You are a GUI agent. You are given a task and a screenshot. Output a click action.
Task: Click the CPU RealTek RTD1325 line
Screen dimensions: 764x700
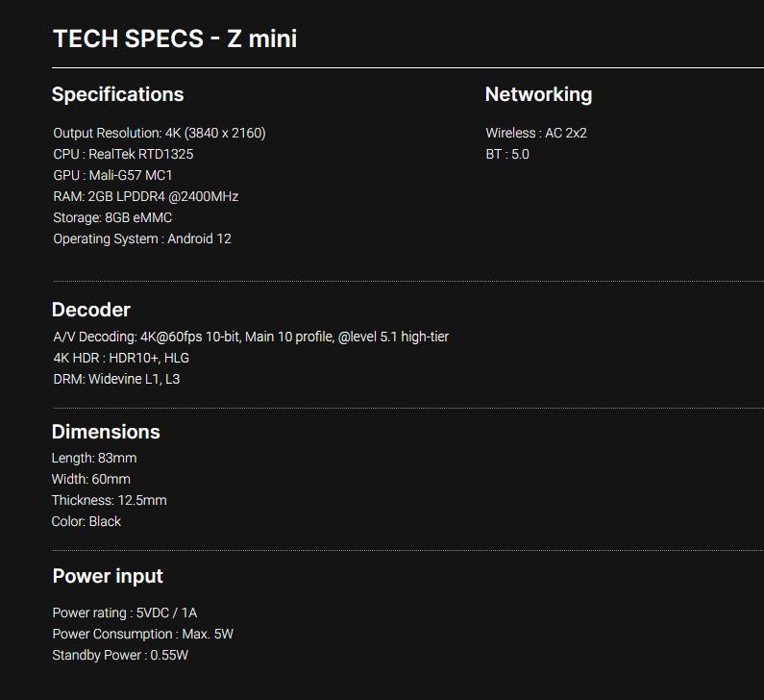[124, 154]
